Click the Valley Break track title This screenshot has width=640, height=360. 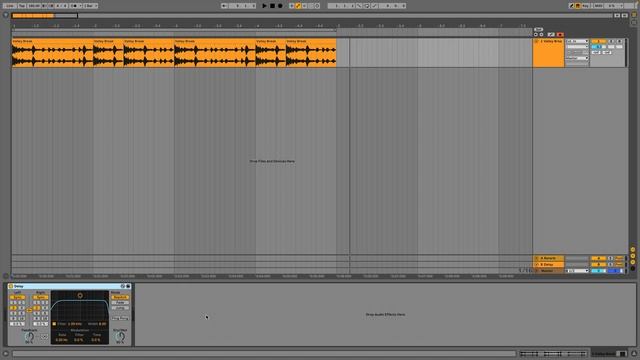click(551, 41)
